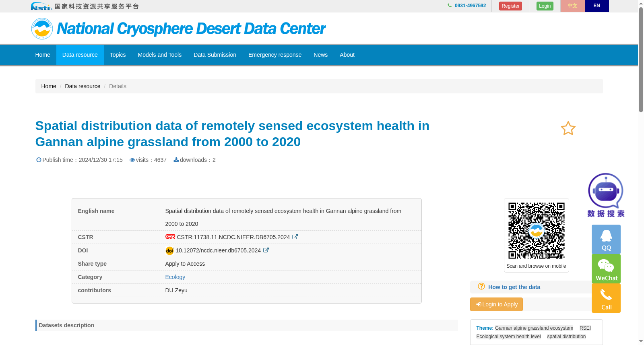
Task: Open external link icon next to CSTR
Action: [295, 237]
